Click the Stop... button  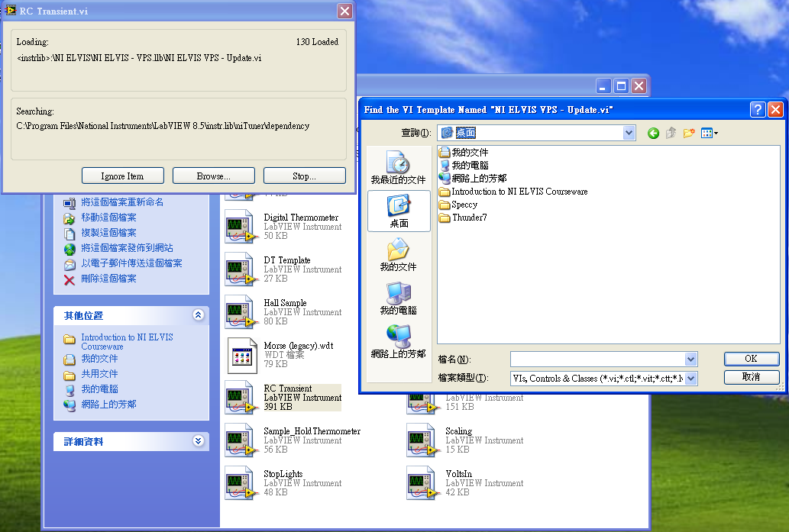click(305, 176)
